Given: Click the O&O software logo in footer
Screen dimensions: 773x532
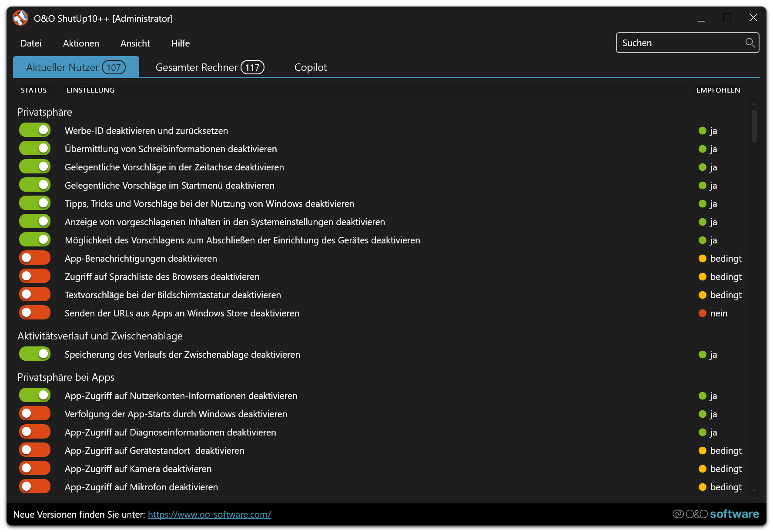Looking at the screenshot, I should tap(716, 514).
